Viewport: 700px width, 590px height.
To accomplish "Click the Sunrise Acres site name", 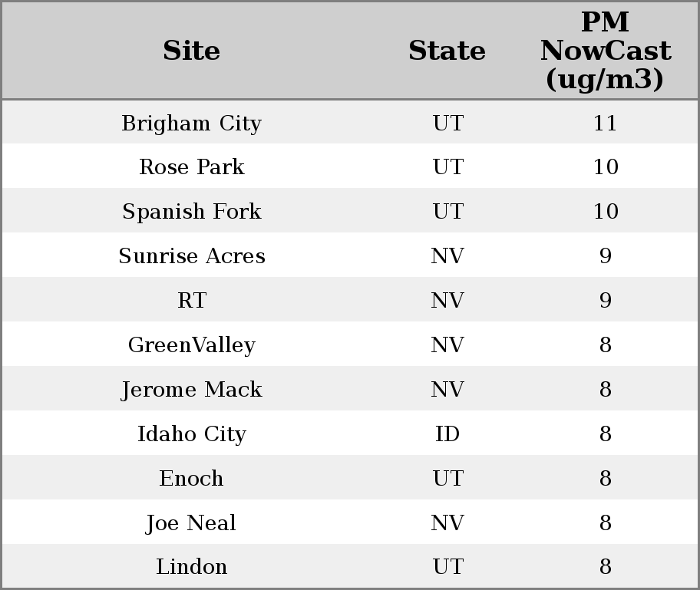I will coord(192,256).
